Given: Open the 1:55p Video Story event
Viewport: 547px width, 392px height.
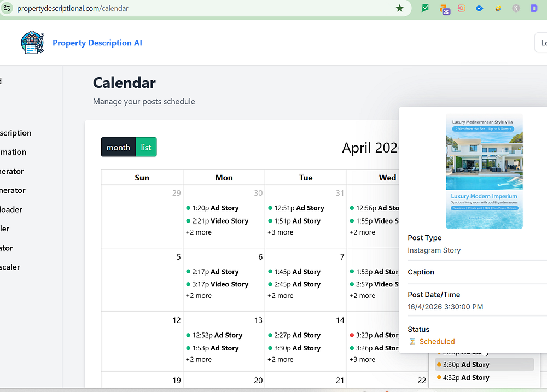Looking at the screenshot, I should point(374,221).
